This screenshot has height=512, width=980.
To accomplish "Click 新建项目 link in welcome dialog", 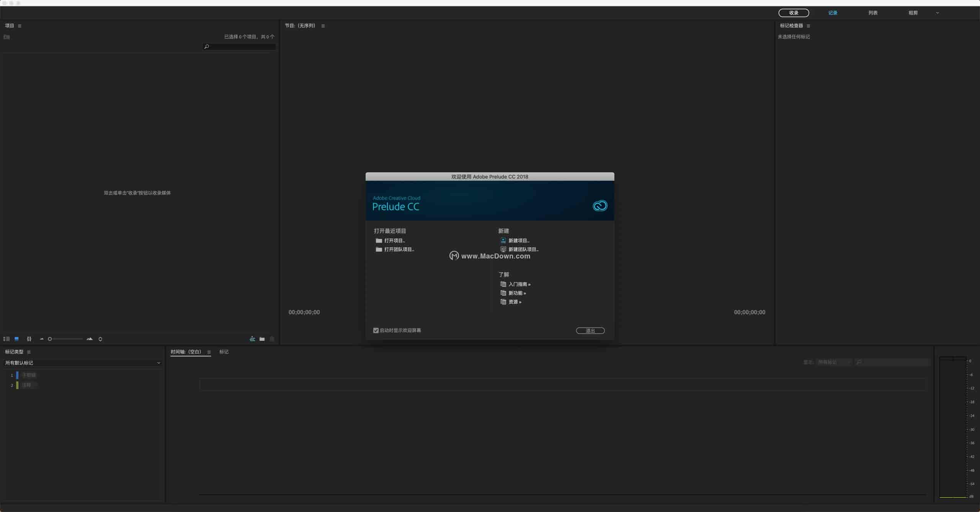I will [518, 240].
